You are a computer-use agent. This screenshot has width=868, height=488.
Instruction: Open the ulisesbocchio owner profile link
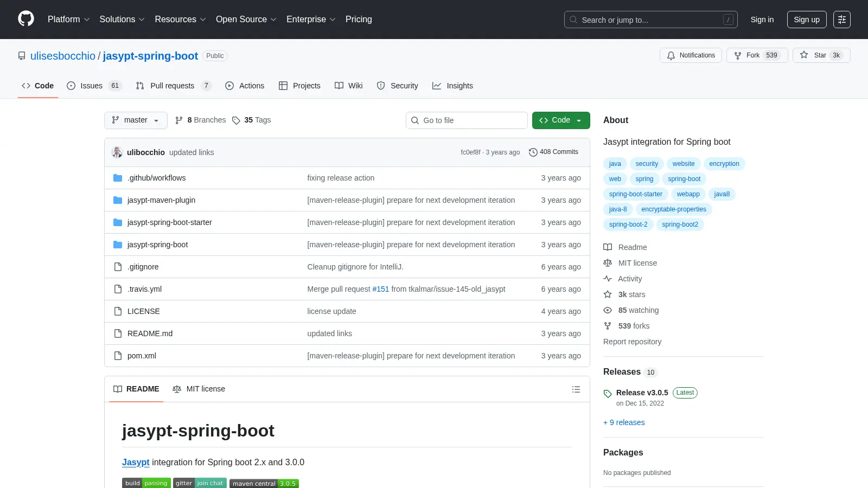click(x=63, y=56)
